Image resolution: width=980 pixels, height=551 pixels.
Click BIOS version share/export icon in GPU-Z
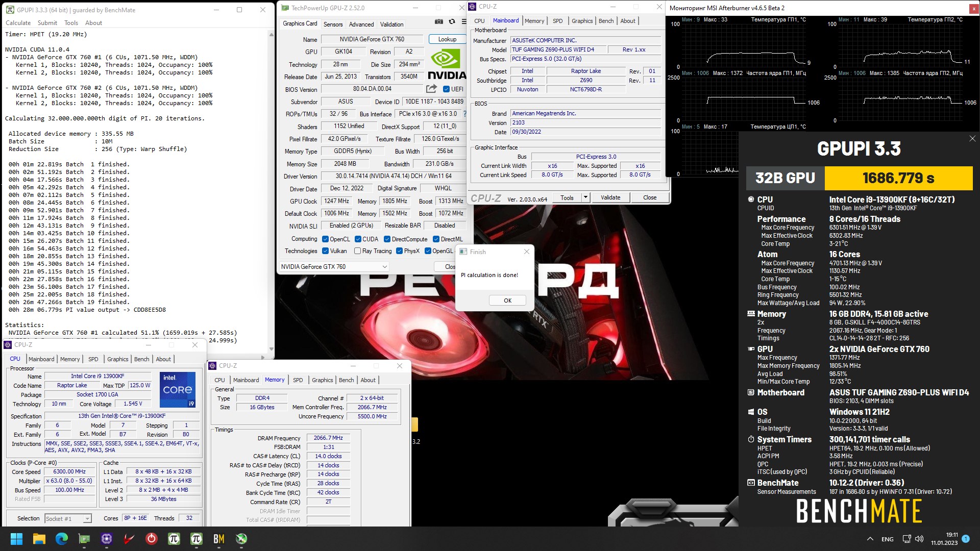coord(431,89)
